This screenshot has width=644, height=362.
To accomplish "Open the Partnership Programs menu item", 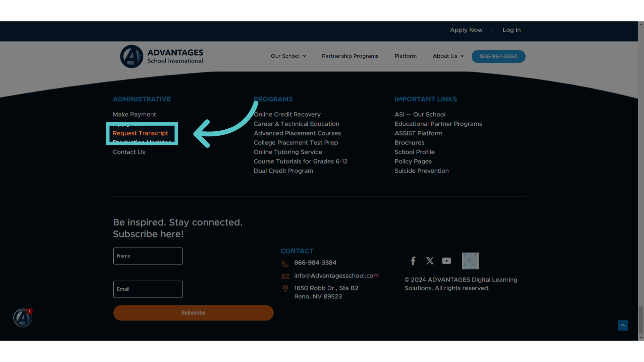I will click(350, 56).
